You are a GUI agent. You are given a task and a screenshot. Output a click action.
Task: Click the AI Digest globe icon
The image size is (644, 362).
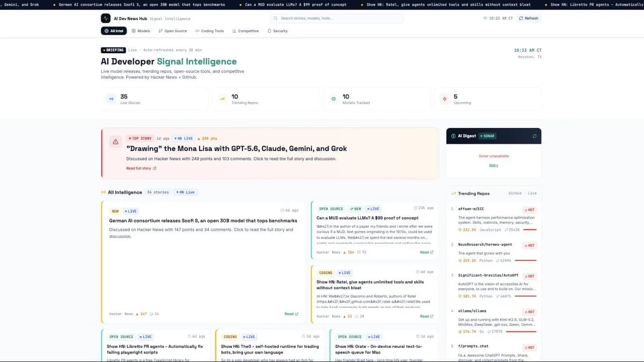tap(453, 136)
